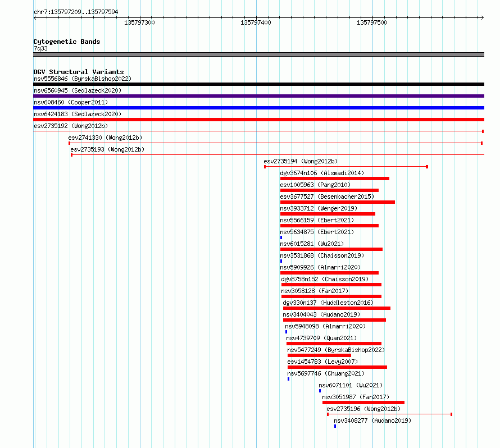Select the nsv6015281 red bar

click(331, 249)
